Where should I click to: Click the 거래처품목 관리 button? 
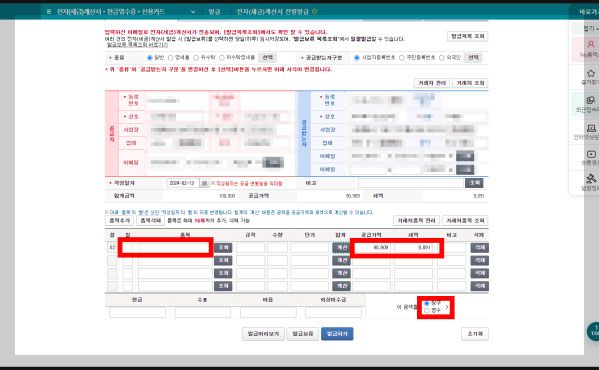[x=416, y=221]
